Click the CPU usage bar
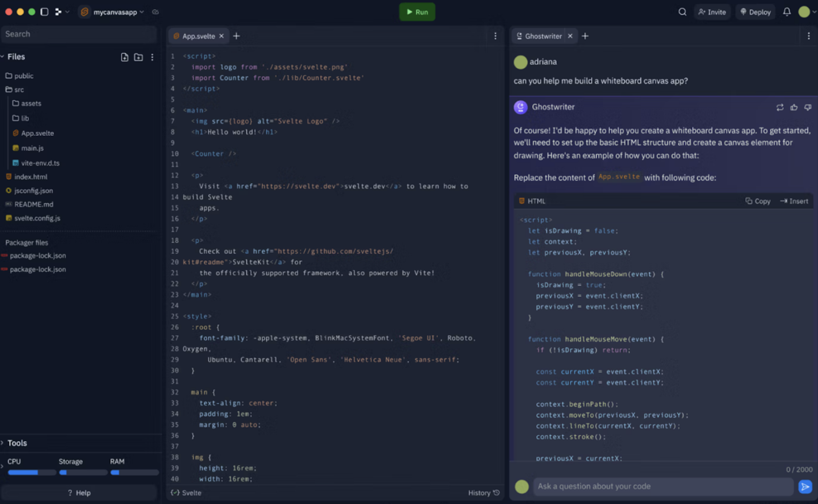Image resolution: width=818 pixels, height=504 pixels. coord(32,472)
